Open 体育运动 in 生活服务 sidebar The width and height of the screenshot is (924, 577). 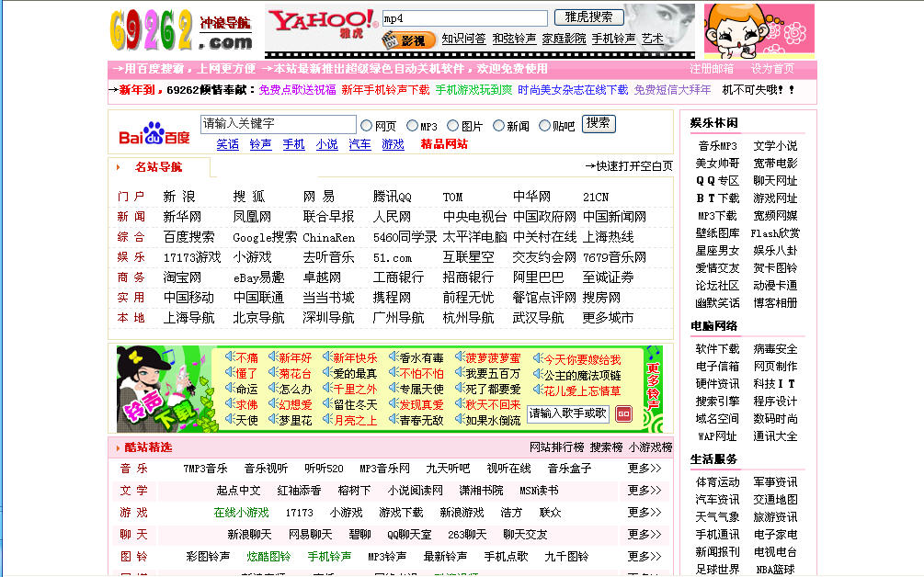(717, 482)
